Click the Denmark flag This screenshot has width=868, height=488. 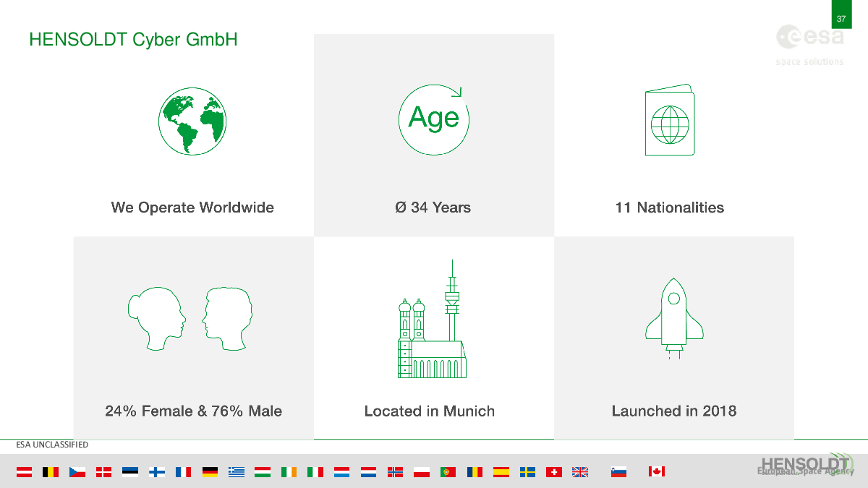[x=103, y=472]
